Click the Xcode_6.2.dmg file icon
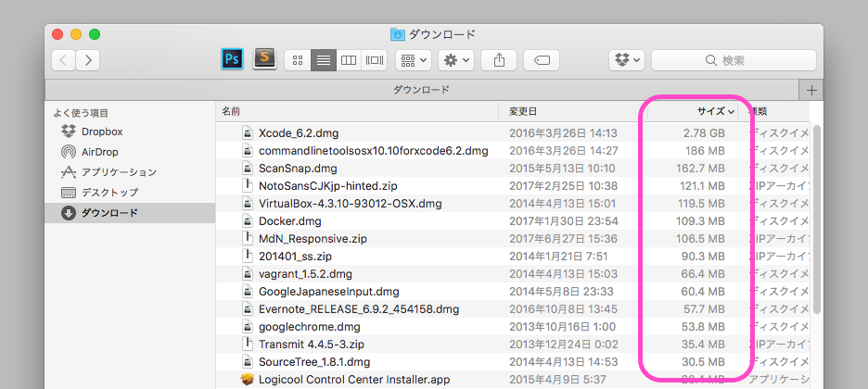The width and height of the screenshot is (868, 389). coord(248,132)
